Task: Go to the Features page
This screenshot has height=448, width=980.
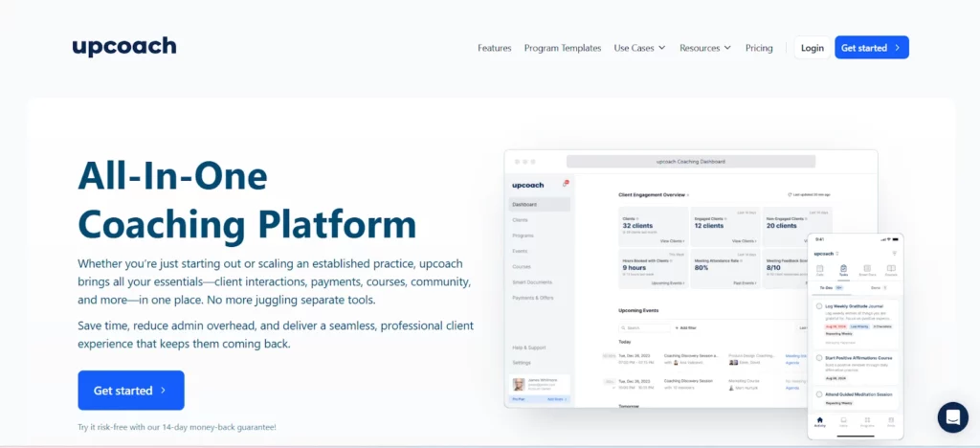Action: pyautogui.click(x=494, y=48)
